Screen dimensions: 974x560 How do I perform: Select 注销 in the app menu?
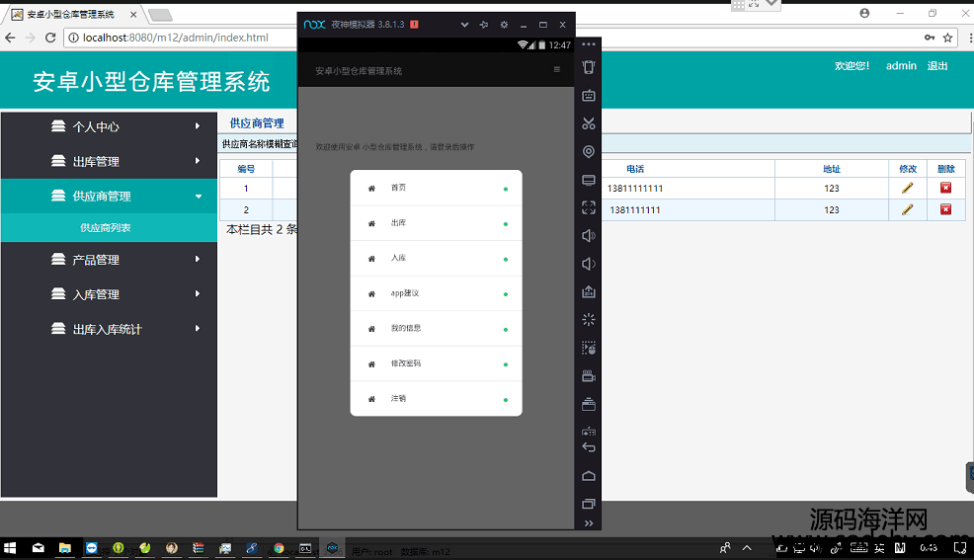[436, 399]
